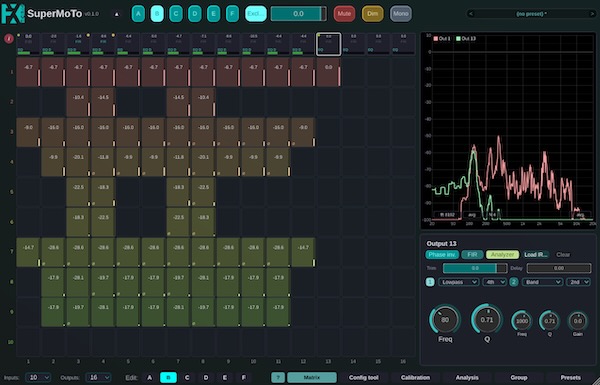Screen dimensions: 600x385
Task: Toggle the Mono button
Action: [401, 14]
